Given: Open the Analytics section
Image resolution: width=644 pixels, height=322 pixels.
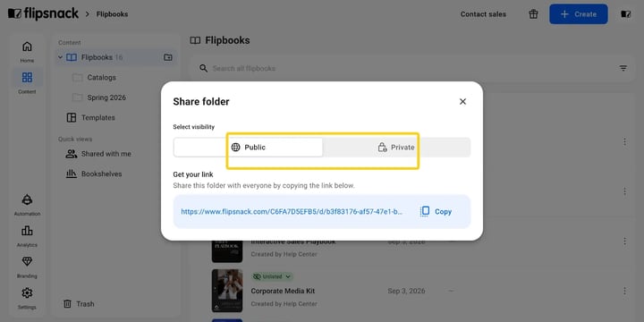Looking at the screenshot, I should tap(27, 236).
